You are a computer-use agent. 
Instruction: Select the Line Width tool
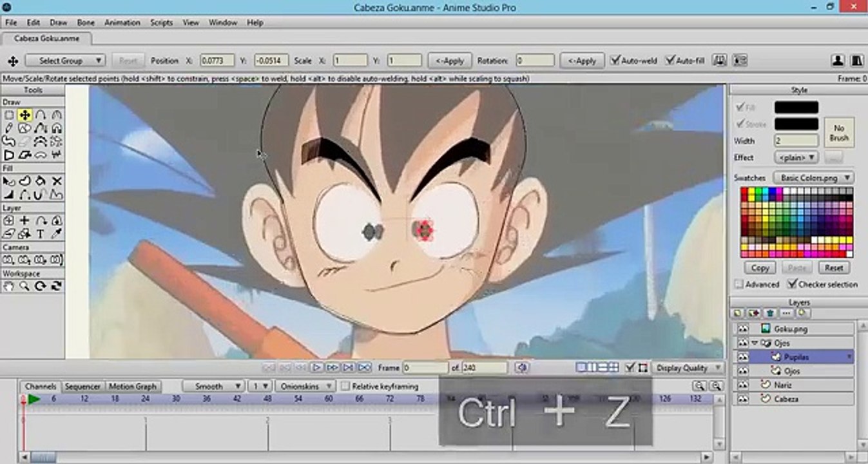[9, 195]
